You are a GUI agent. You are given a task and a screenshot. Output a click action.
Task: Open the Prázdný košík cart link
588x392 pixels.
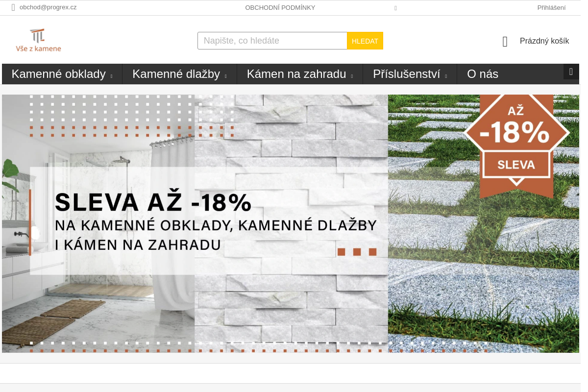[544, 41]
